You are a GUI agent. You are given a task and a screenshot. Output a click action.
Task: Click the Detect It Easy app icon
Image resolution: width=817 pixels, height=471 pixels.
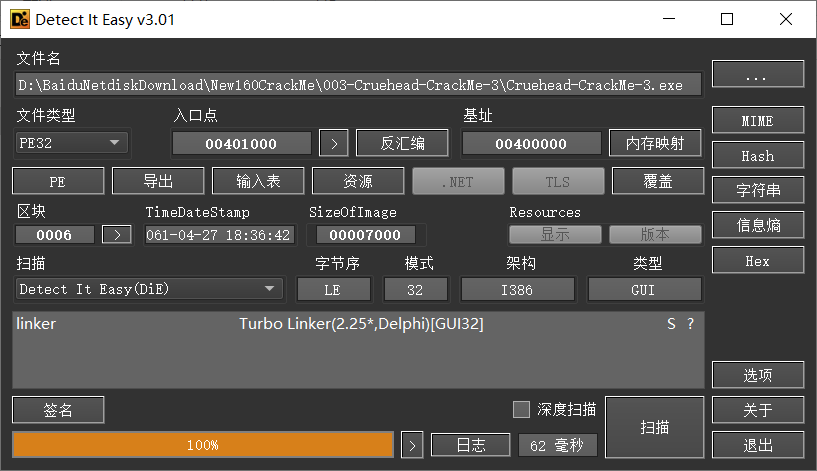[x=20, y=19]
